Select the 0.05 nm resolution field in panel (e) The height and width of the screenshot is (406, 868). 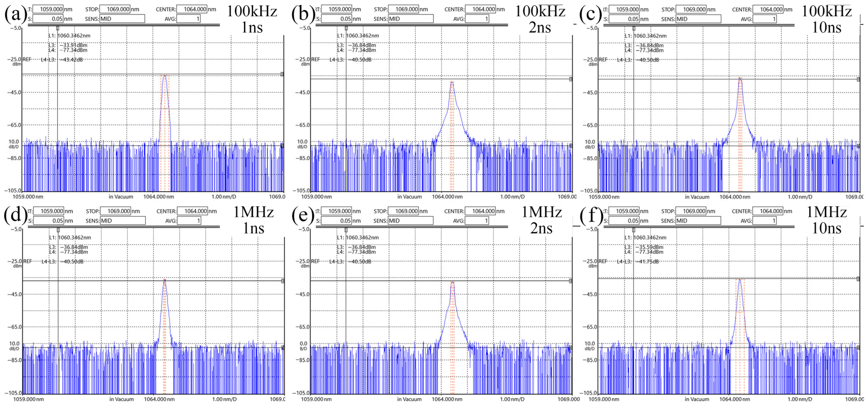pos(337,221)
